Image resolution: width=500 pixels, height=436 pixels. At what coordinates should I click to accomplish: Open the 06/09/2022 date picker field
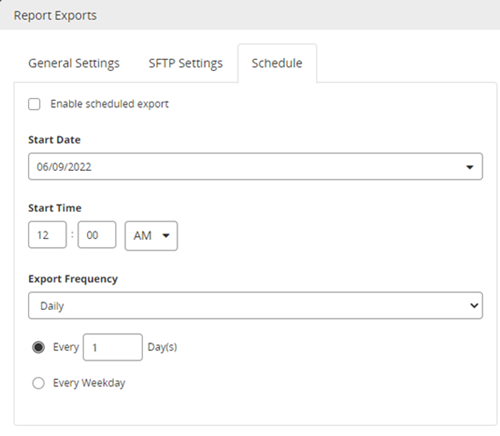[255, 167]
